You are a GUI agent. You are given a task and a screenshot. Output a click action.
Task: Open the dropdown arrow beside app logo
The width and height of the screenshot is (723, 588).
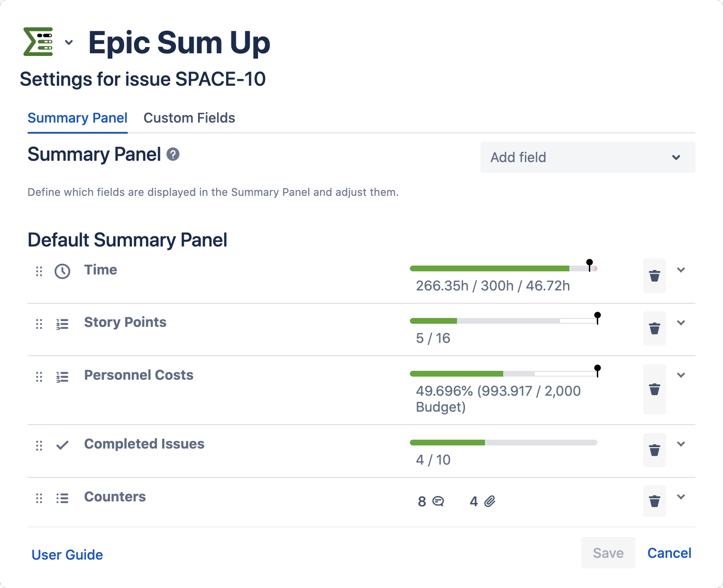click(x=69, y=42)
